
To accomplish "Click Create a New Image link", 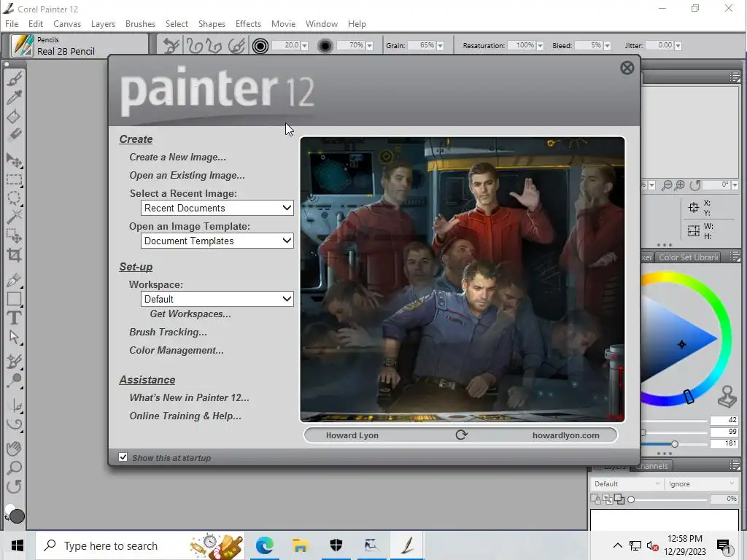I will pos(178,157).
